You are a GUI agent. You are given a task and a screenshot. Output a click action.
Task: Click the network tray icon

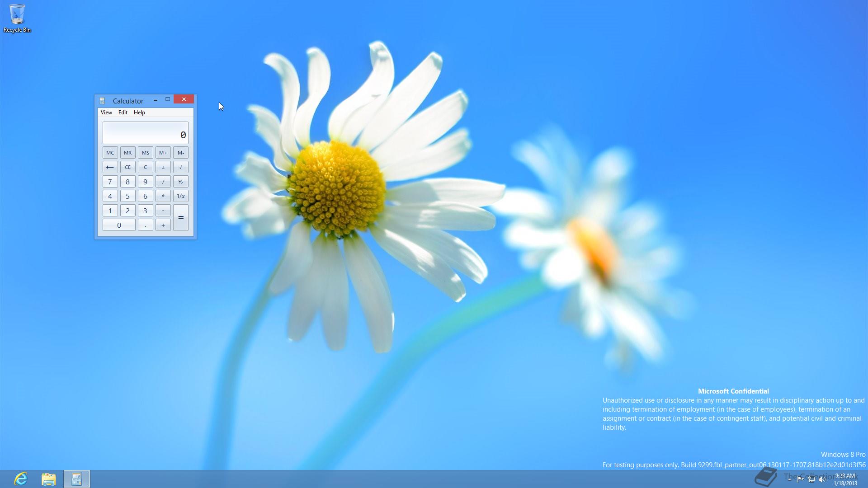(x=811, y=479)
